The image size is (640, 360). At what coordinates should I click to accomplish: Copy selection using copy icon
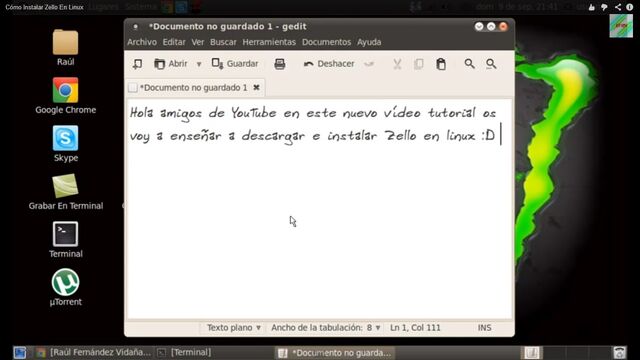click(419, 64)
